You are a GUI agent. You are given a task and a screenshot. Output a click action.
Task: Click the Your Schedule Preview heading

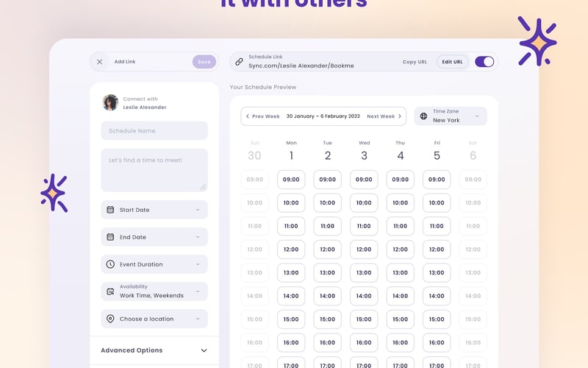click(x=263, y=87)
